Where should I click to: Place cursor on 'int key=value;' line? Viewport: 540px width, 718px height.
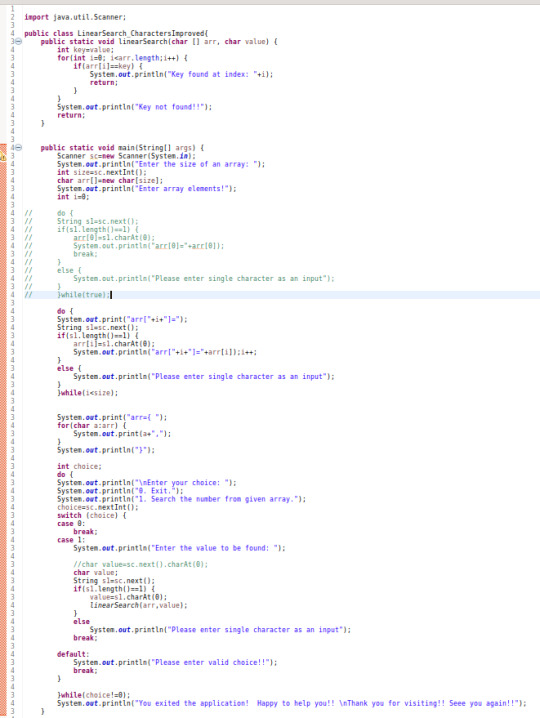coord(85,50)
